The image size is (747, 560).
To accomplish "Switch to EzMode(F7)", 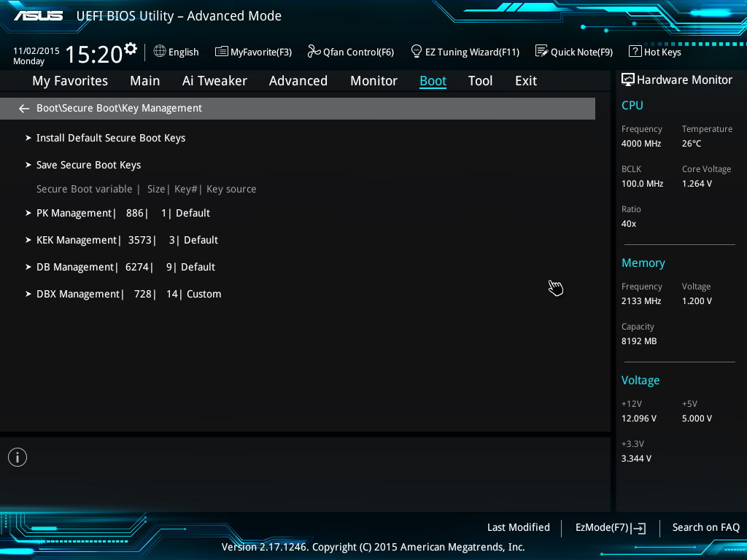I will [x=611, y=527].
